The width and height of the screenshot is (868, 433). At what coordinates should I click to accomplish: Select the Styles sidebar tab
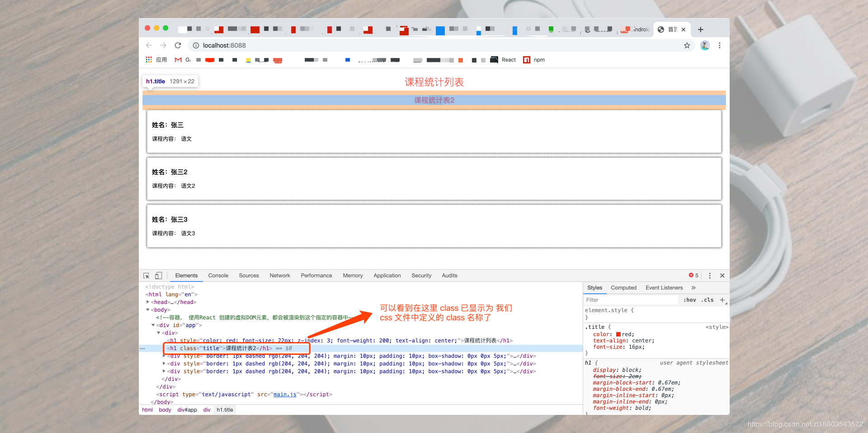point(594,288)
